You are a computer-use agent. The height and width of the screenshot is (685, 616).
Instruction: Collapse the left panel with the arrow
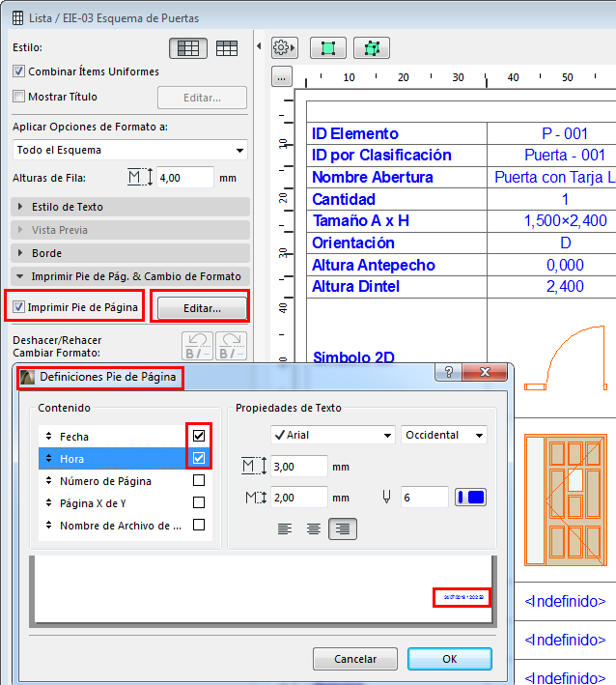(x=259, y=45)
